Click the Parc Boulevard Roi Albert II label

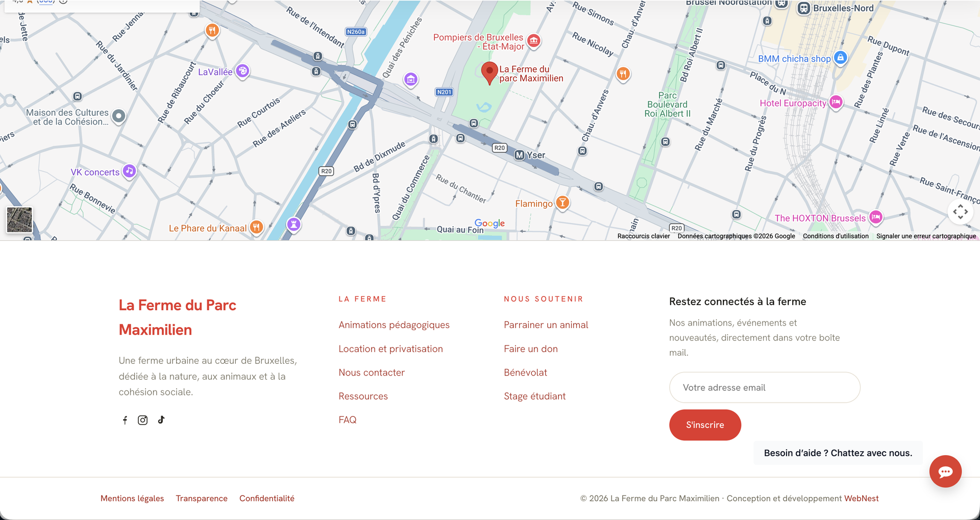click(667, 105)
